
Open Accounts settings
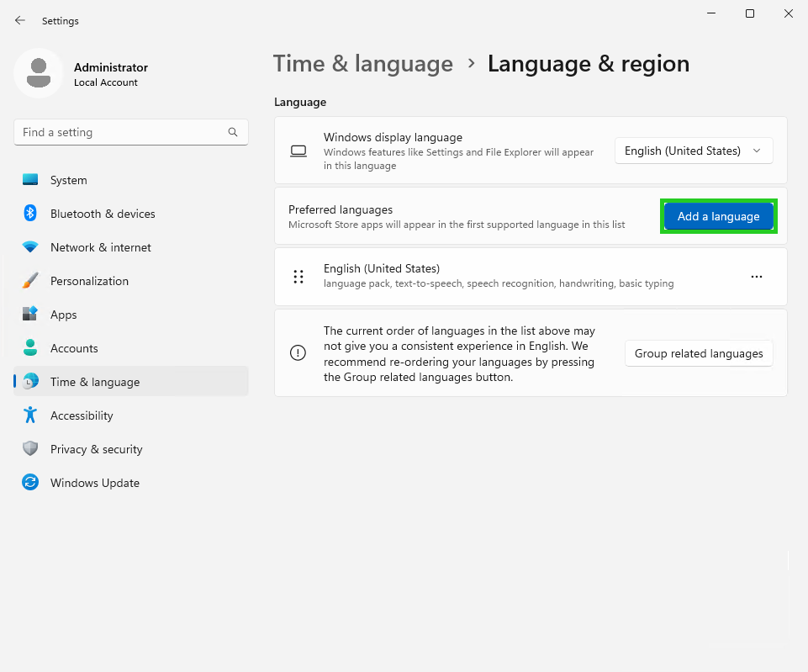pos(74,347)
